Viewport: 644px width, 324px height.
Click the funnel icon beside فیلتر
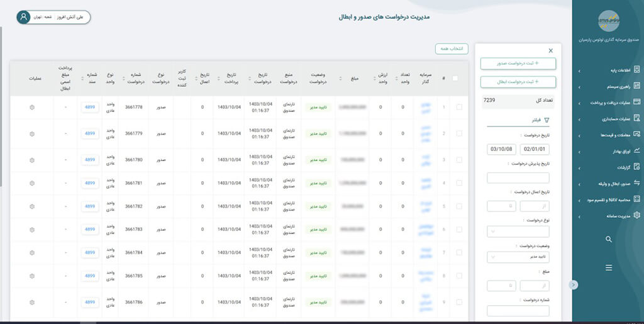[x=546, y=120]
